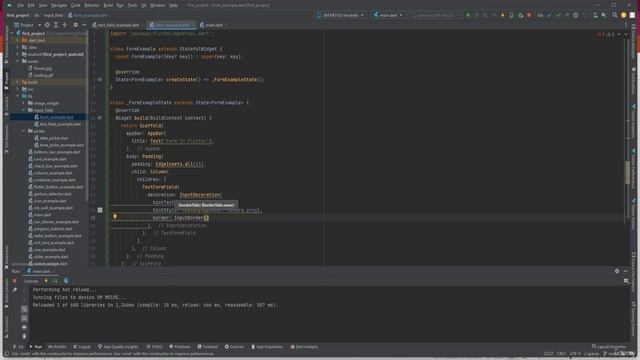Open the Terminal tool window
The width and height of the screenshot is (640, 360).
click(208, 347)
